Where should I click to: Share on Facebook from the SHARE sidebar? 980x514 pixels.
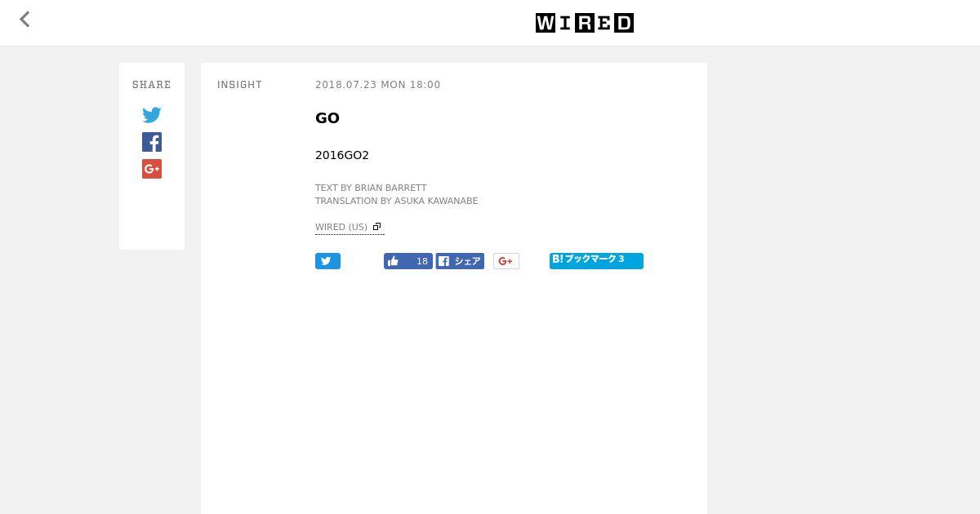(x=152, y=142)
